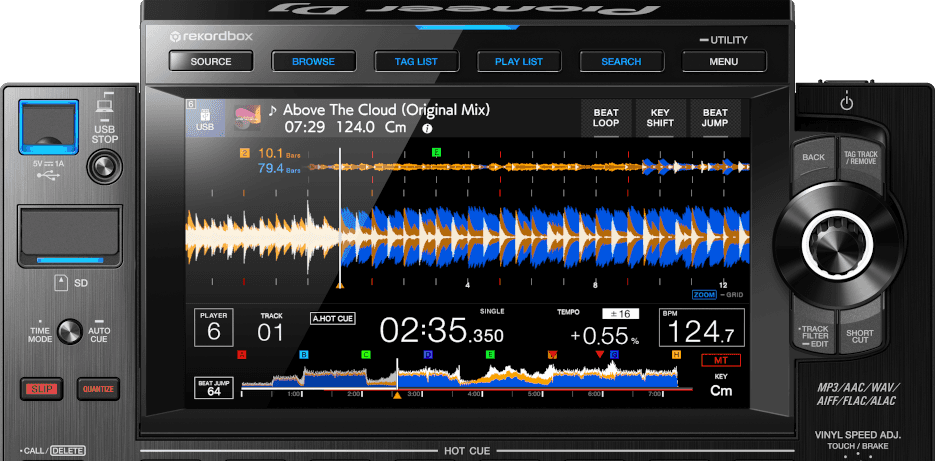
Task: Open the BEAT LOOP panel
Action: (606, 118)
